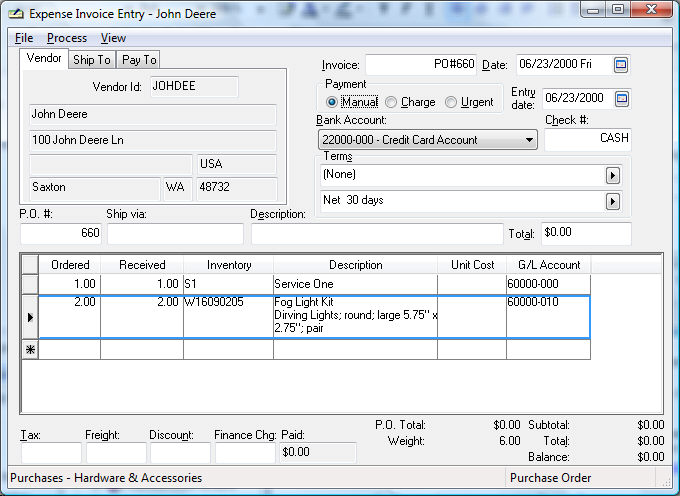
Task: Click the Vendor Id field JOHDEE
Action: click(x=194, y=86)
